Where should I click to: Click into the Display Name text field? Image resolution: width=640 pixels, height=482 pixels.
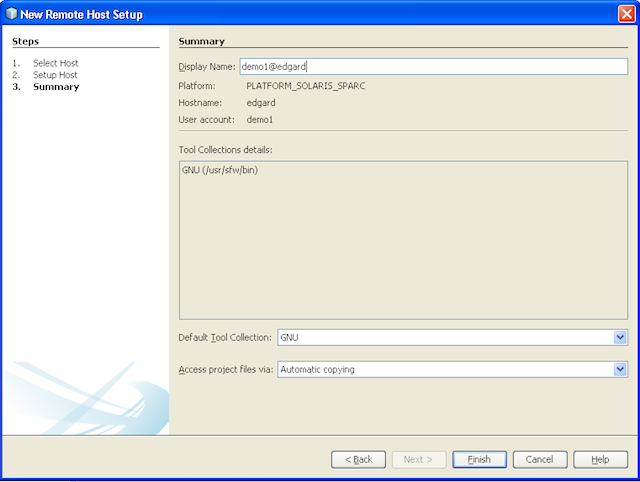(x=433, y=66)
